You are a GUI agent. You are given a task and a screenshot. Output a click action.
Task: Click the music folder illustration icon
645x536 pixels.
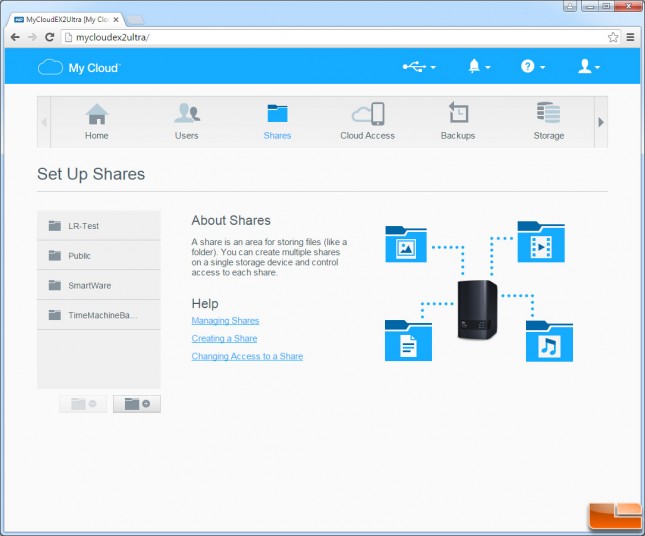(549, 341)
